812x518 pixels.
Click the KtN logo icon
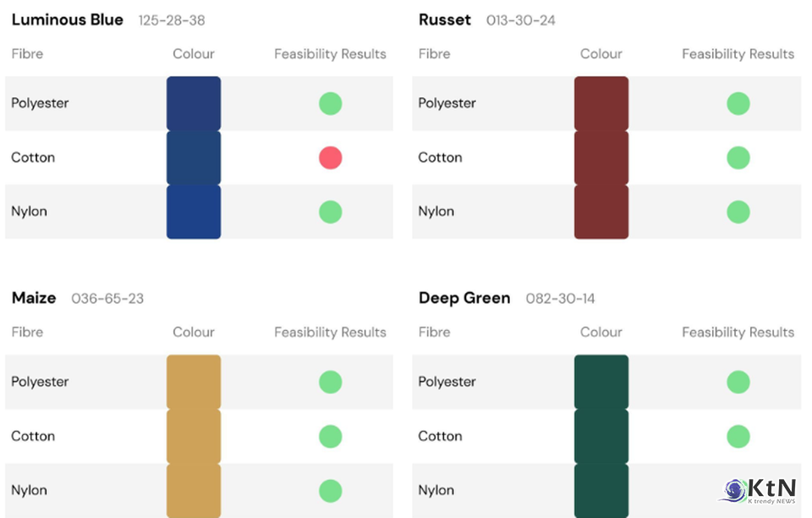click(x=734, y=490)
